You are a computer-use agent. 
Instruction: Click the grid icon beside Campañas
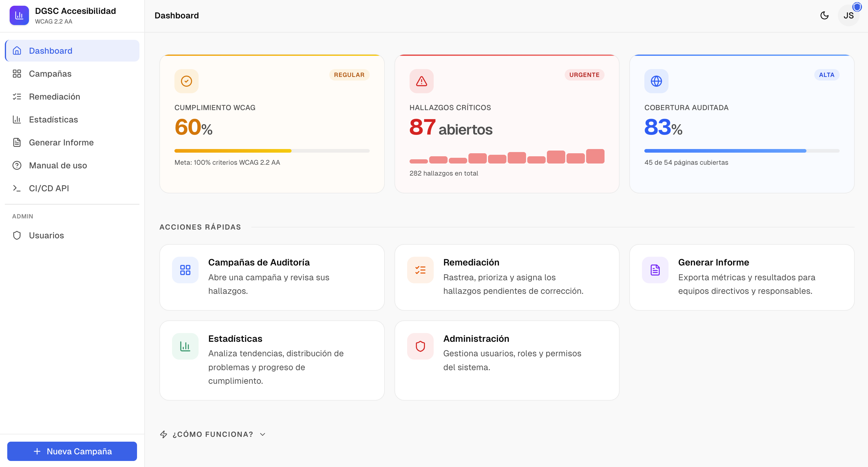[x=17, y=74]
